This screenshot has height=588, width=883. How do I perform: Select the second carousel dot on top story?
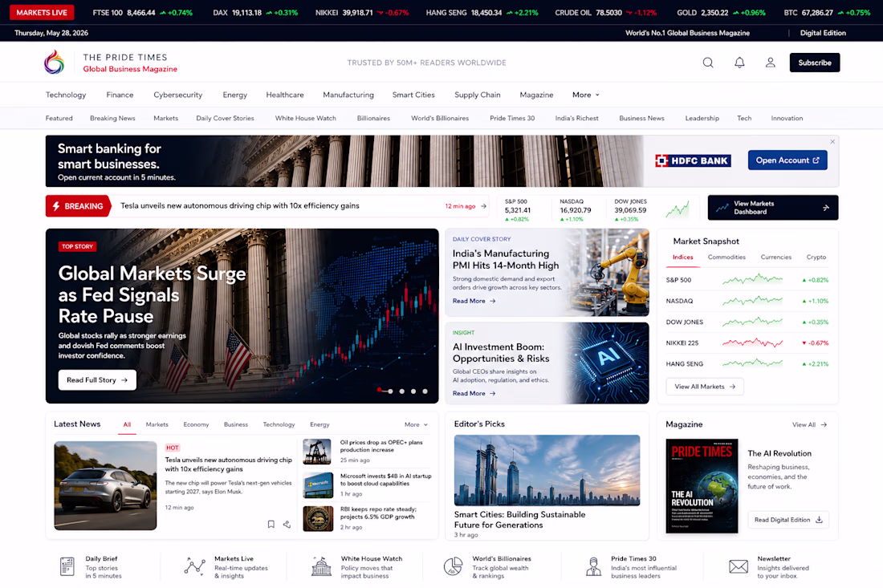pos(390,391)
